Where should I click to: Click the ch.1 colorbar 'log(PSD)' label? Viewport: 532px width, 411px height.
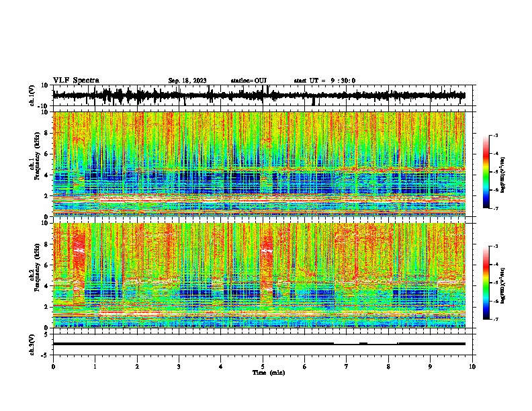(x=503, y=175)
